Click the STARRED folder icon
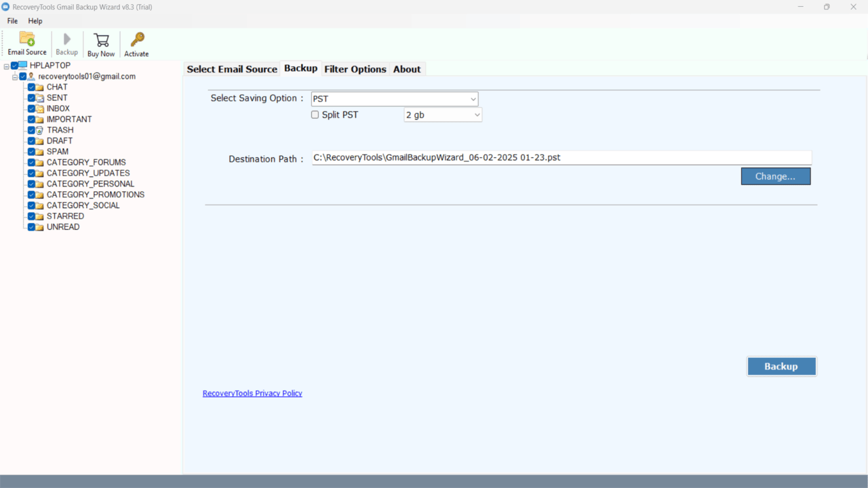This screenshot has width=868, height=488. click(40, 217)
